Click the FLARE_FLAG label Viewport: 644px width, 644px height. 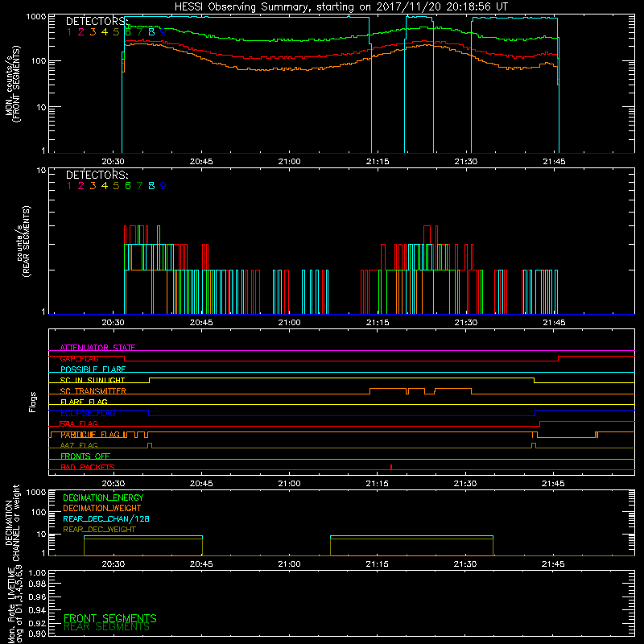(84, 402)
